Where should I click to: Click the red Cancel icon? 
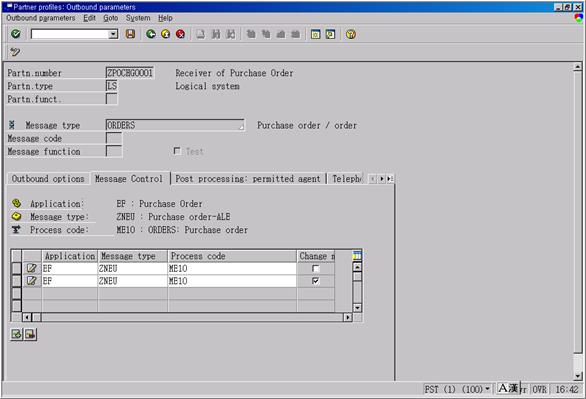click(x=181, y=34)
